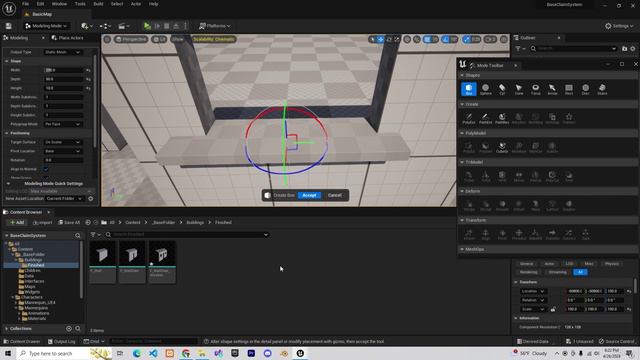Toggle the Derived Data status item
The height and width of the screenshot is (360, 640).
tap(532, 341)
